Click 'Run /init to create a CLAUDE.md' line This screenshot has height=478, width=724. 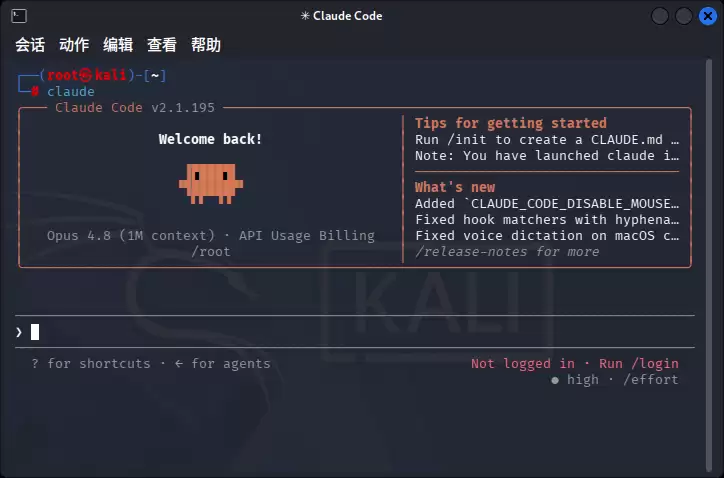(x=547, y=139)
